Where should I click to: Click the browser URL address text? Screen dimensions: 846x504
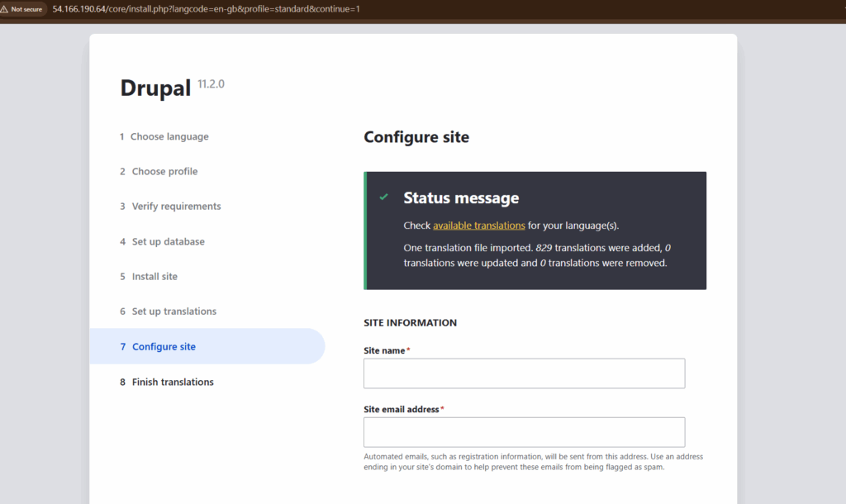click(206, 9)
